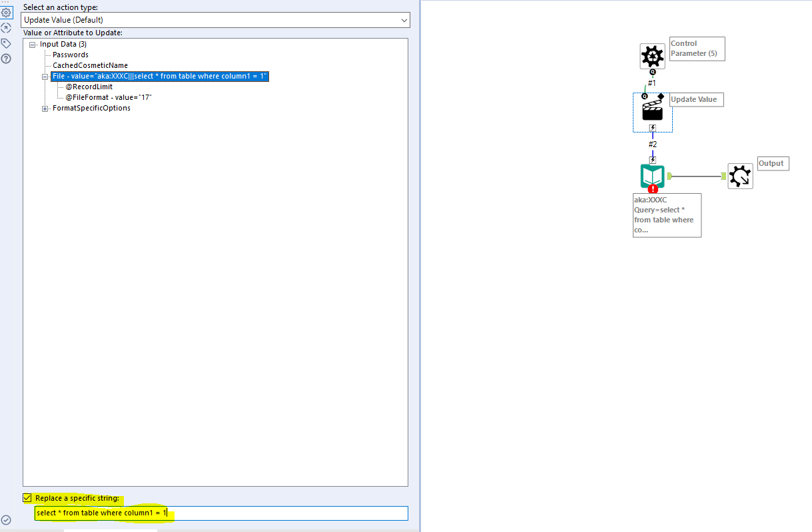Screen dimensions: 812x532
Task: Open the Select an action type dropdown
Action: point(404,20)
